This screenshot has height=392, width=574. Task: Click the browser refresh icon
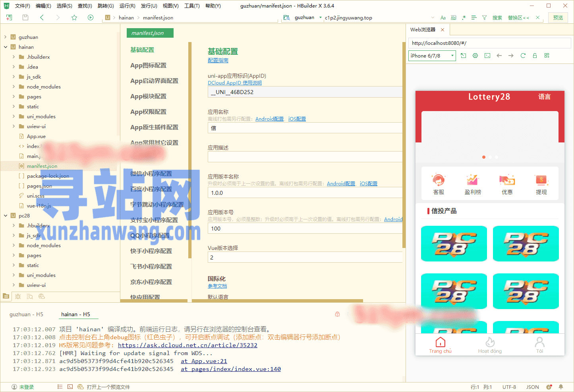pyautogui.click(x=523, y=56)
